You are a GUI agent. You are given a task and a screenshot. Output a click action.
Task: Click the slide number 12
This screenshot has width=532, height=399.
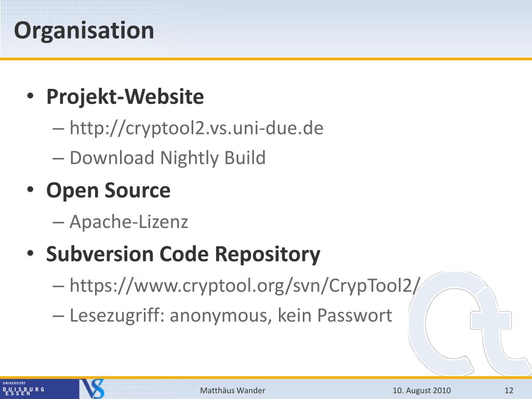pyautogui.click(x=509, y=391)
